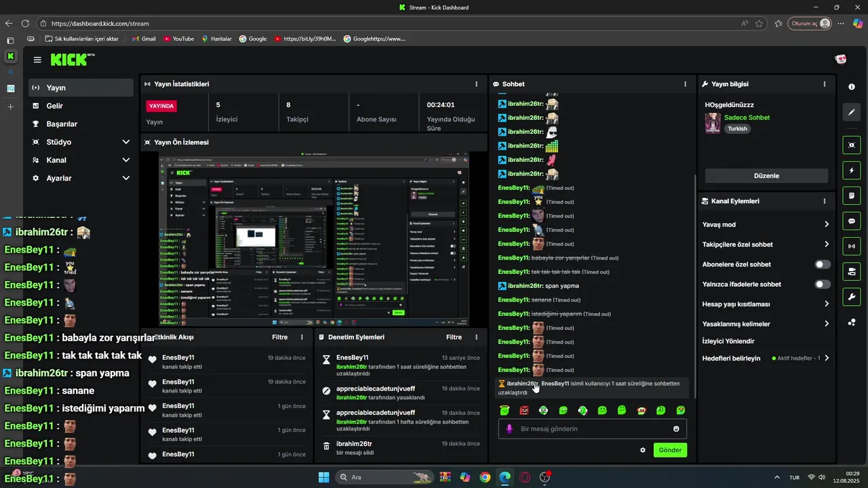Open Filtre in Etkinlik Akışı panel
868x488 pixels.
point(280,337)
